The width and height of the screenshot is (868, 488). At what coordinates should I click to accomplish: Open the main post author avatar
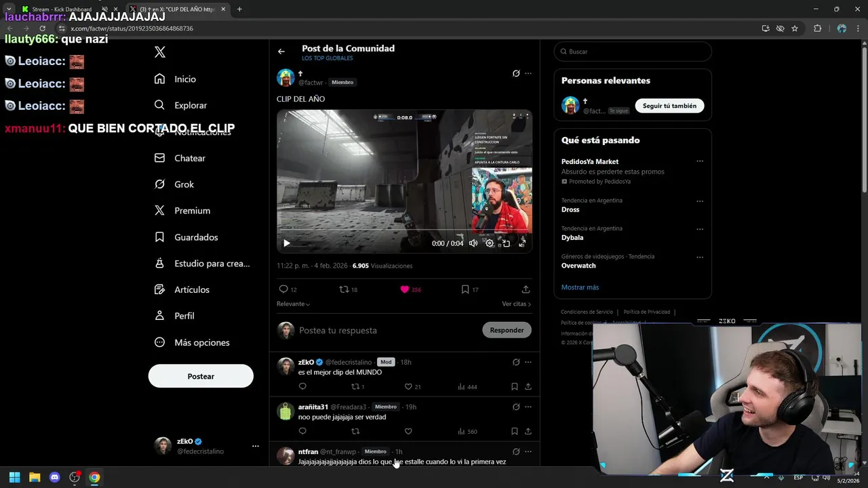[x=285, y=77]
